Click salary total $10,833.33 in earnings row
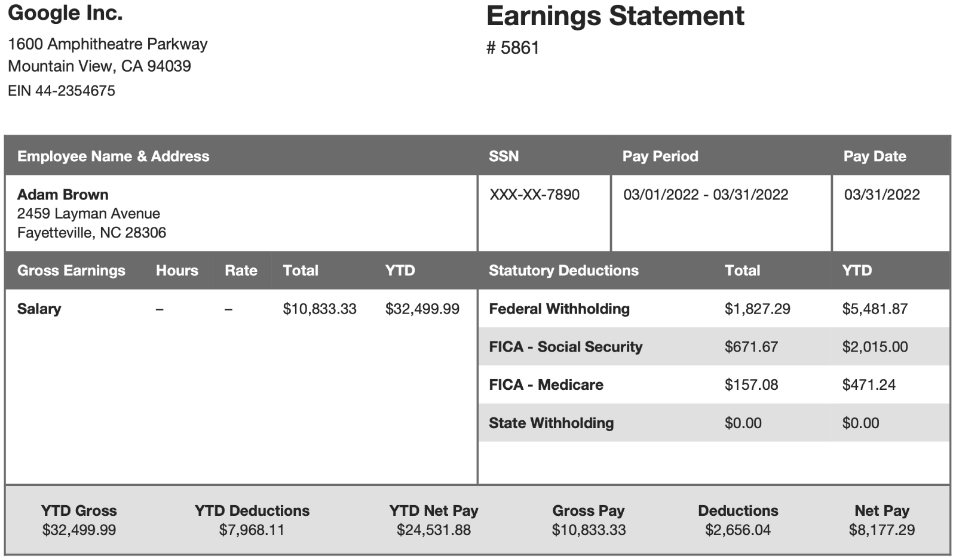Viewport: 956px width, 560px height. pyautogui.click(x=319, y=309)
